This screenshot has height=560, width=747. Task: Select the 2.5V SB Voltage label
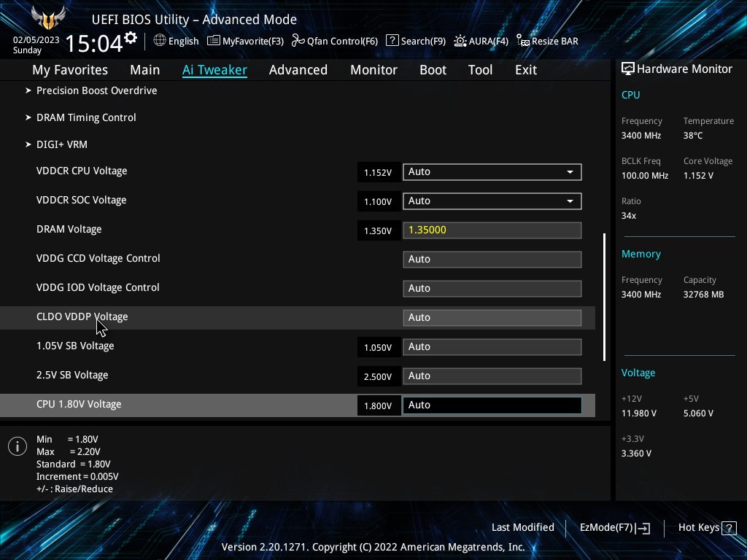click(x=72, y=376)
